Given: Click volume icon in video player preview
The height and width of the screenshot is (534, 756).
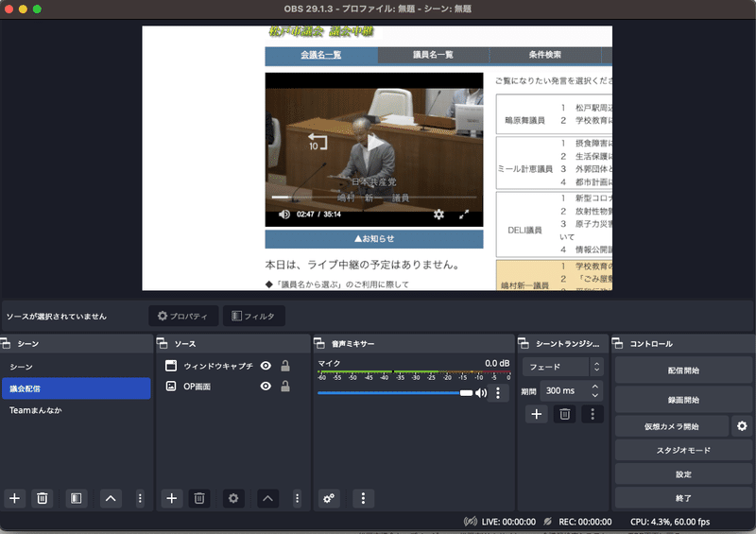Looking at the screenshot, I should pos(284,215).
